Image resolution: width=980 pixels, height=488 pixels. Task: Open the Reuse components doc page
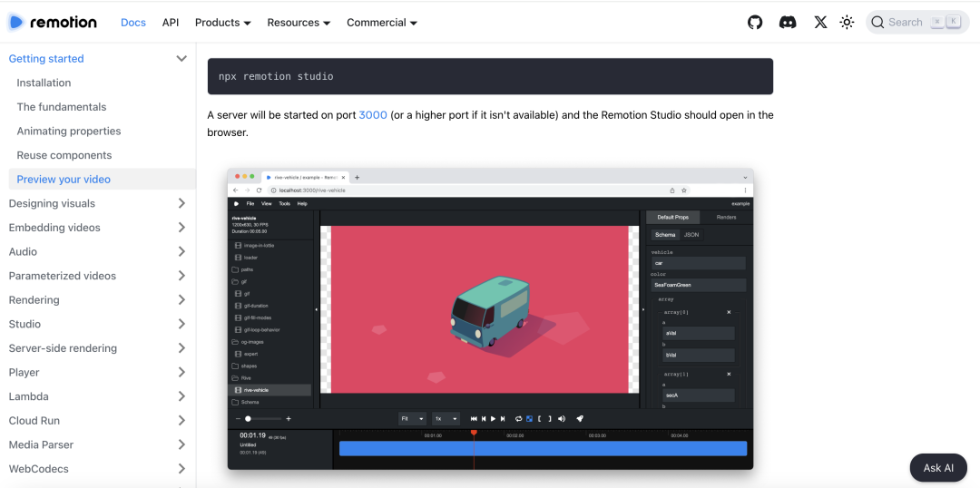click(64, 155)
